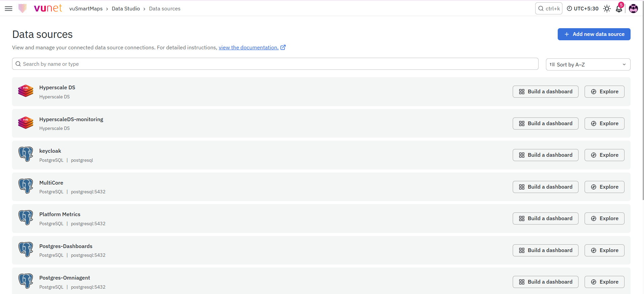Click the Data sources page heading
The width and height of the screenshot is (644, 294).
(42, 34)
